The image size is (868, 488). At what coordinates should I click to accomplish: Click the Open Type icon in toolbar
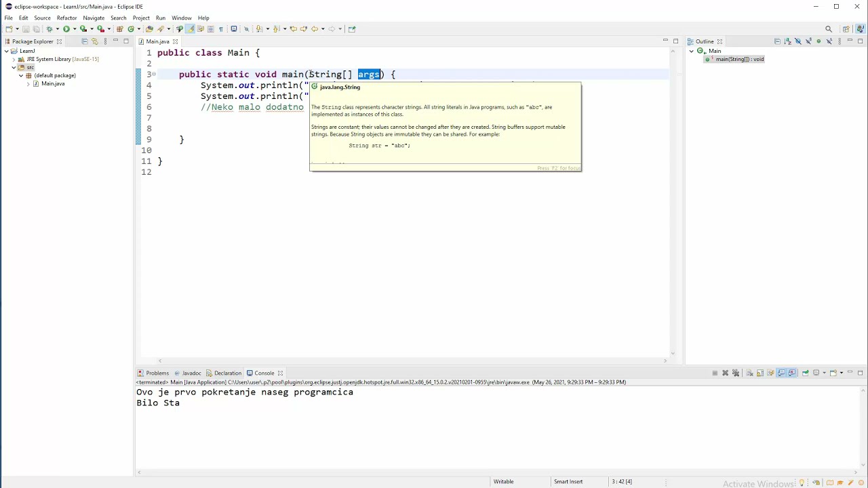click(149, 28)
